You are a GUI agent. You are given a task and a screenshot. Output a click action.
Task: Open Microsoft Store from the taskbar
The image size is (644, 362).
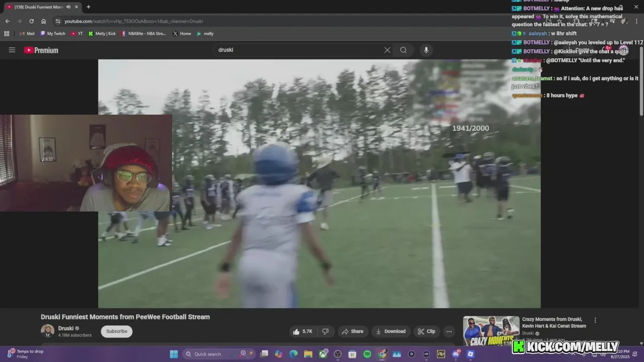coord(353,354)
